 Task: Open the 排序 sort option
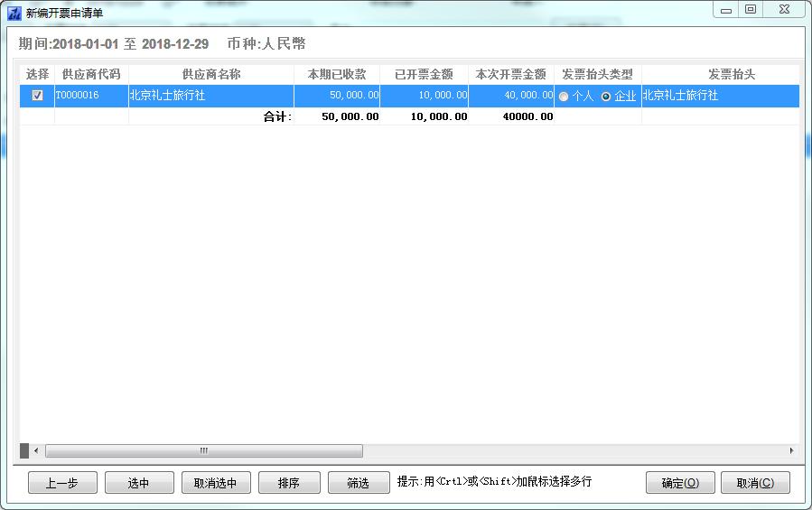coord(289,483)
